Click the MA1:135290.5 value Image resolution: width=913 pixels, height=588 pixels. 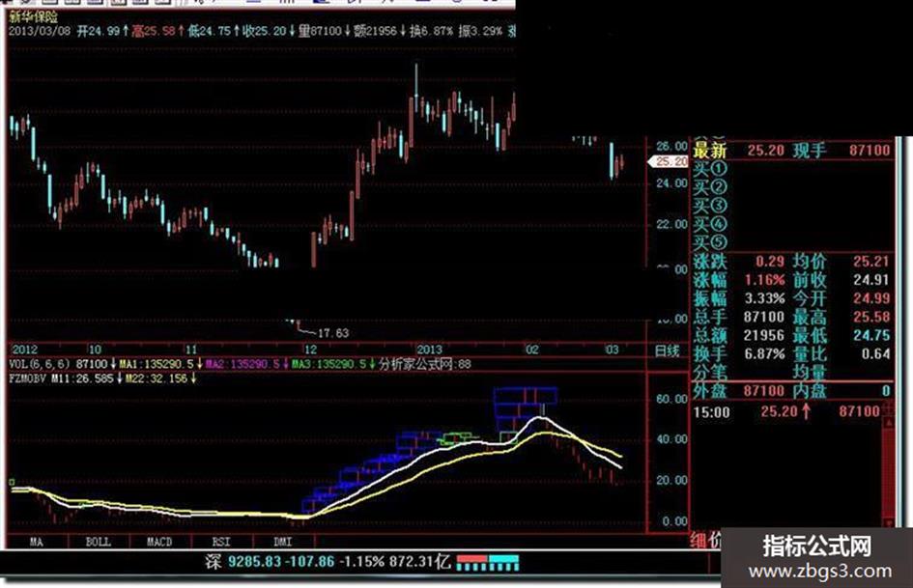tap(157, 364)
